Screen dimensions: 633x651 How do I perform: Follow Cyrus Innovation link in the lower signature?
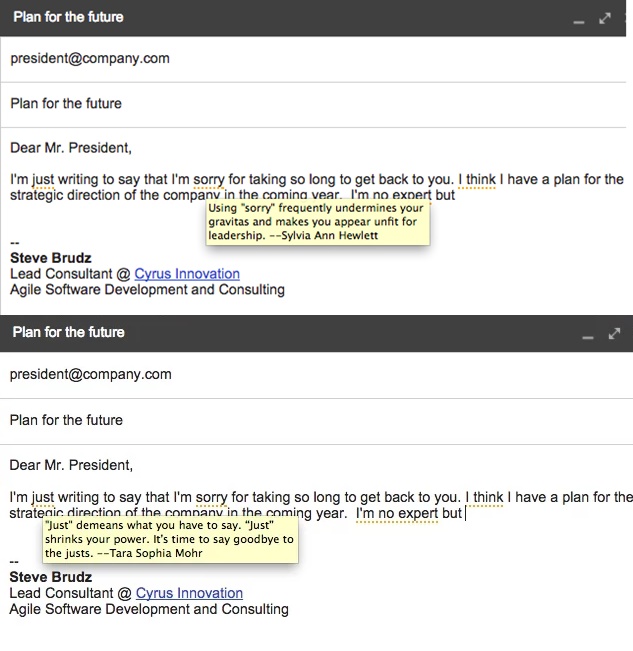tap(189, 593)
